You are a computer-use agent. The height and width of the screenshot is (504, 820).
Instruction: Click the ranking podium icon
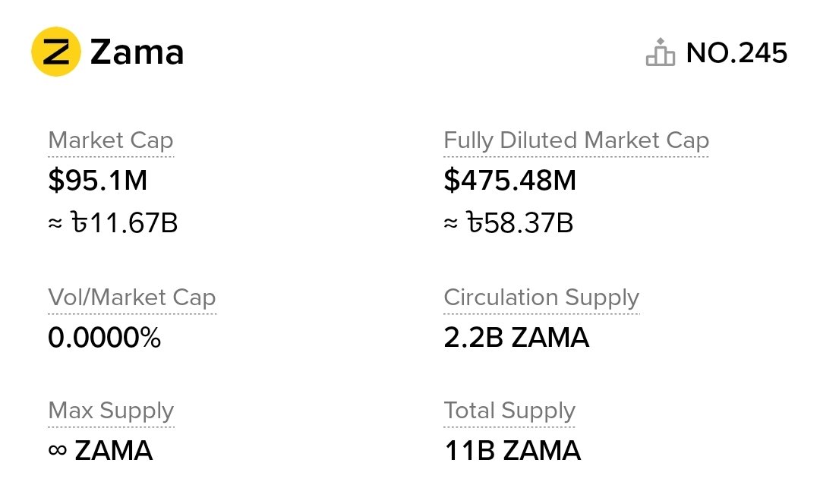coord(660,52)
